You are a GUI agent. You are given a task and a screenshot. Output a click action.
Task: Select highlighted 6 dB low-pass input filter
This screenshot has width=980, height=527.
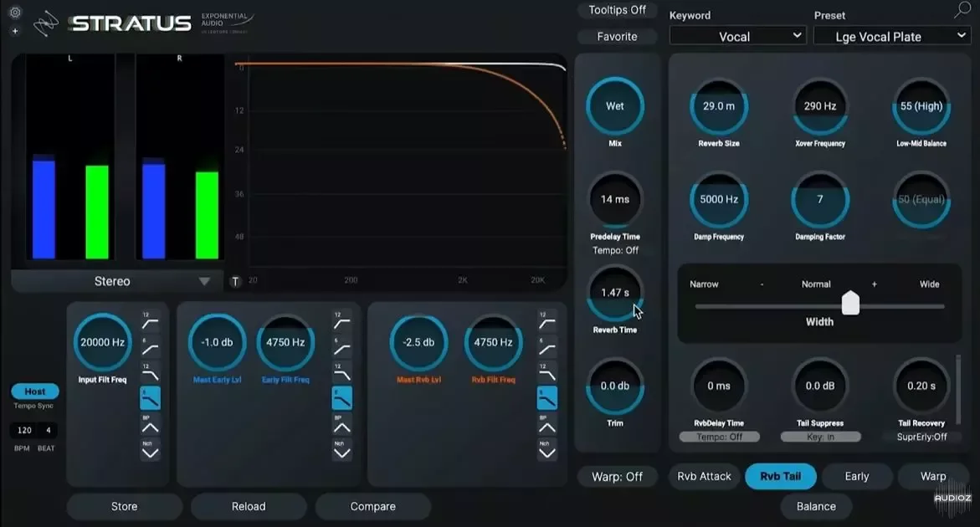(x=150, y=398)
